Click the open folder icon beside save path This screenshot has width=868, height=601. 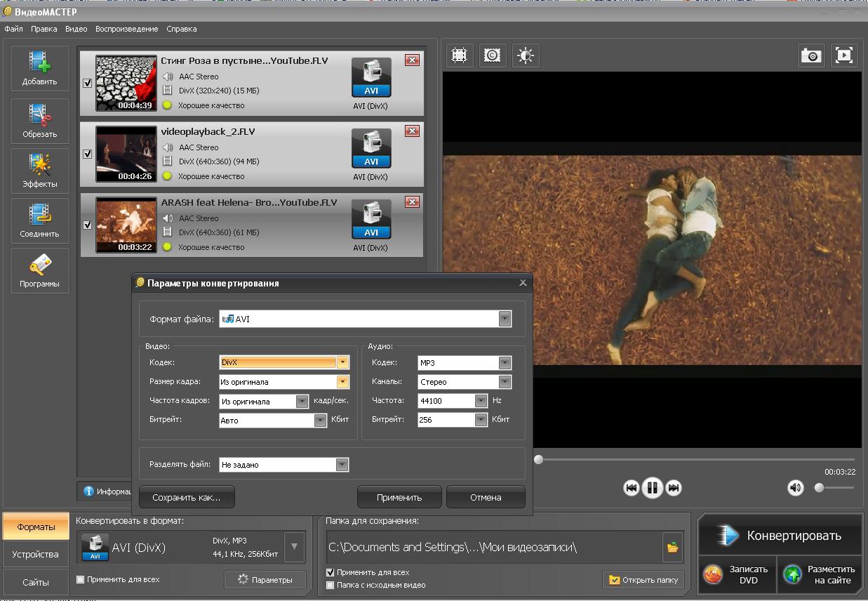(x=672, y=547)
